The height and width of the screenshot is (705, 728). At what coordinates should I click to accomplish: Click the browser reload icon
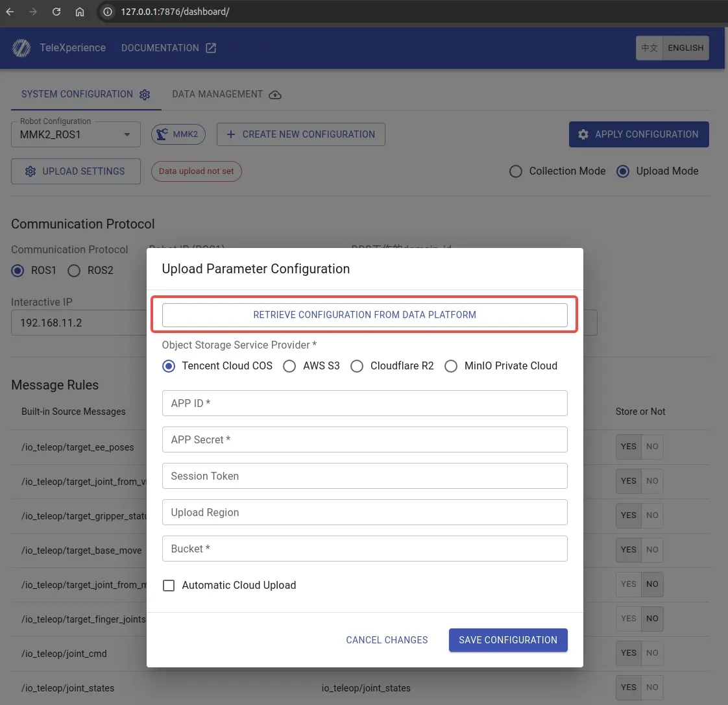[56, 12]
